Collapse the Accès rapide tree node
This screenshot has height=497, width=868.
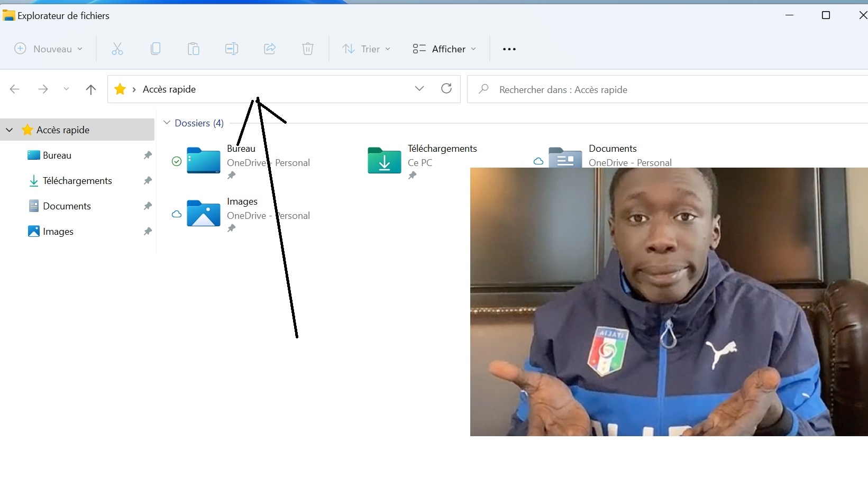tap(9, 130)
